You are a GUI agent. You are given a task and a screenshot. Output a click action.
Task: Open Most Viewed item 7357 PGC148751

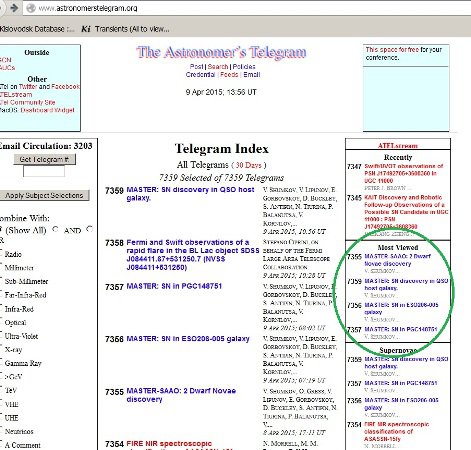pos(401,329)
